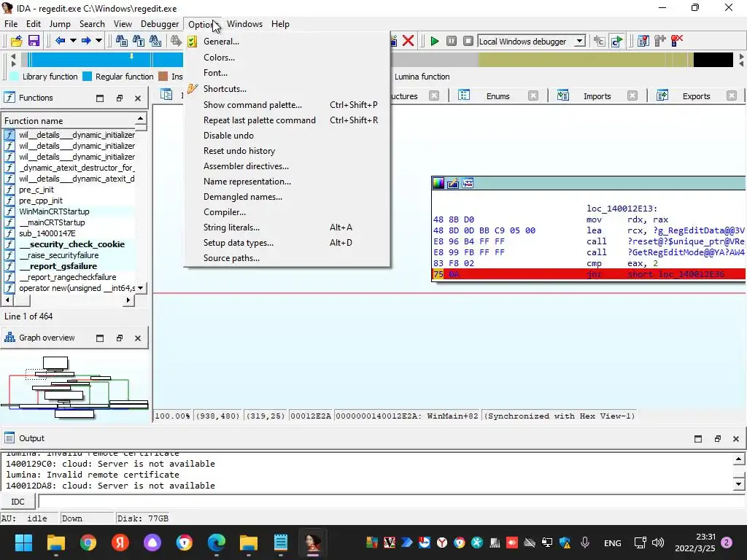Viewport: 747px width, 560px height.
Task: Click the delete breakpoint toolbar icon
Action: (x=677, y=41)
